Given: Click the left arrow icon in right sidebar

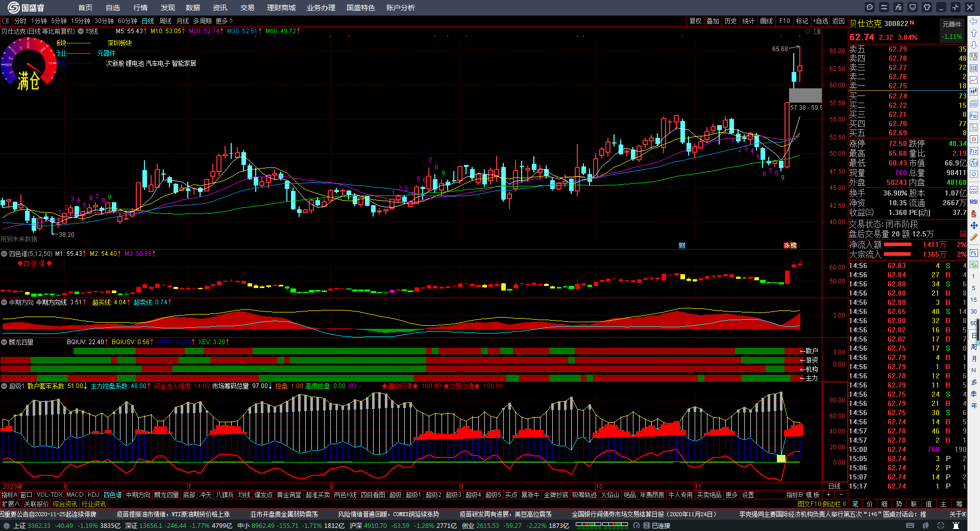Looking at the screenshot, I should (974, 21).
